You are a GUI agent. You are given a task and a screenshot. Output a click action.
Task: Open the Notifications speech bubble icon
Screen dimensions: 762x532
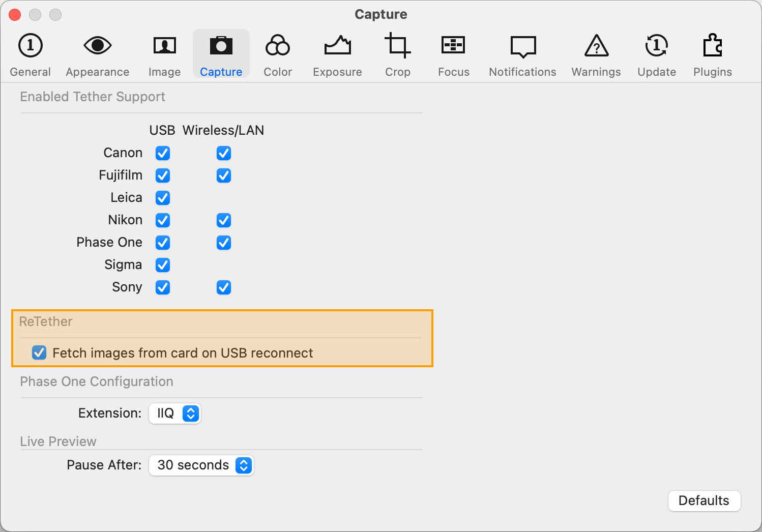point(523,47)
